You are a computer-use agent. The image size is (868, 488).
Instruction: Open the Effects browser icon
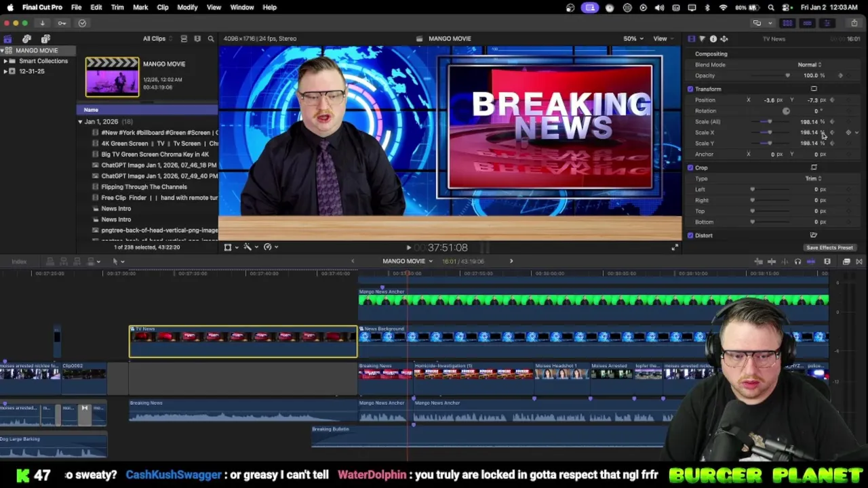pos(846,262)
